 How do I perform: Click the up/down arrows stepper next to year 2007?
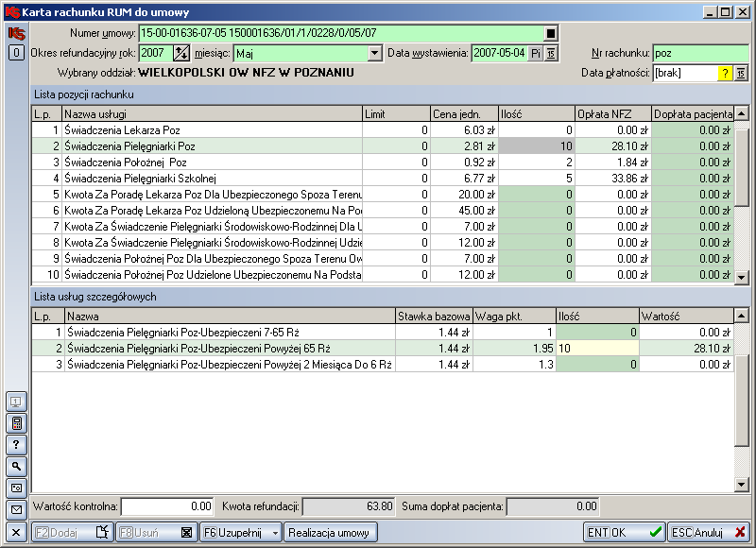181,53
